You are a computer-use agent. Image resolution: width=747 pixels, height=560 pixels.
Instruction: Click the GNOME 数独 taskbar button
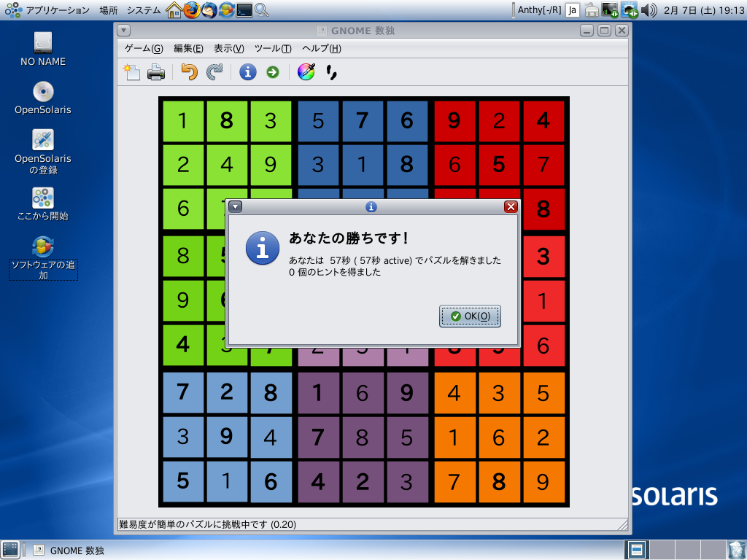69,551
